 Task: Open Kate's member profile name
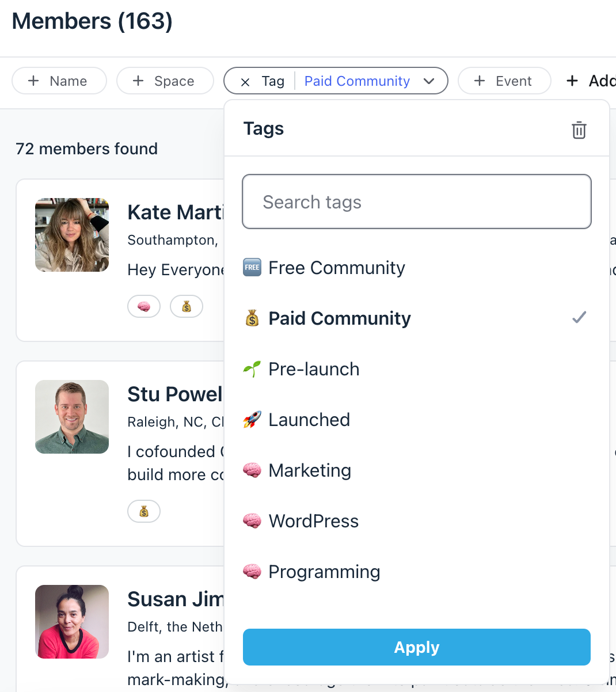pyautogui.click(x=176, y=212)
